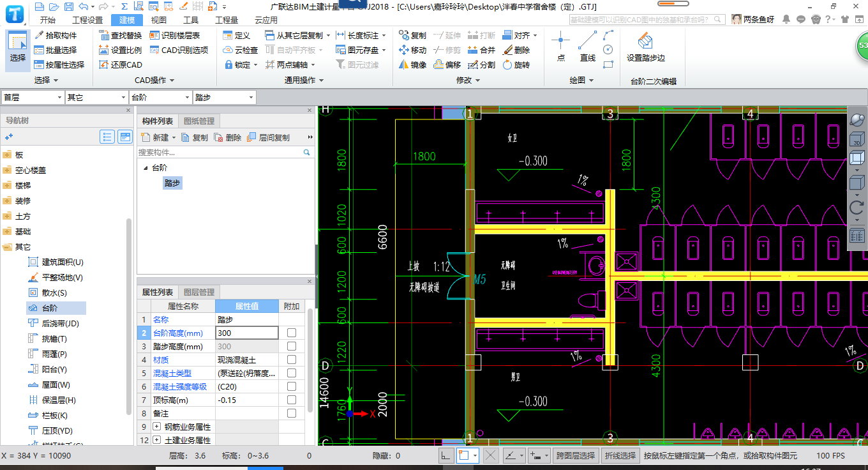The width and height of the screenshot is (868, 470).
Task: Click the 复制 copy tool in 修改 group
Action: (412, 35)
